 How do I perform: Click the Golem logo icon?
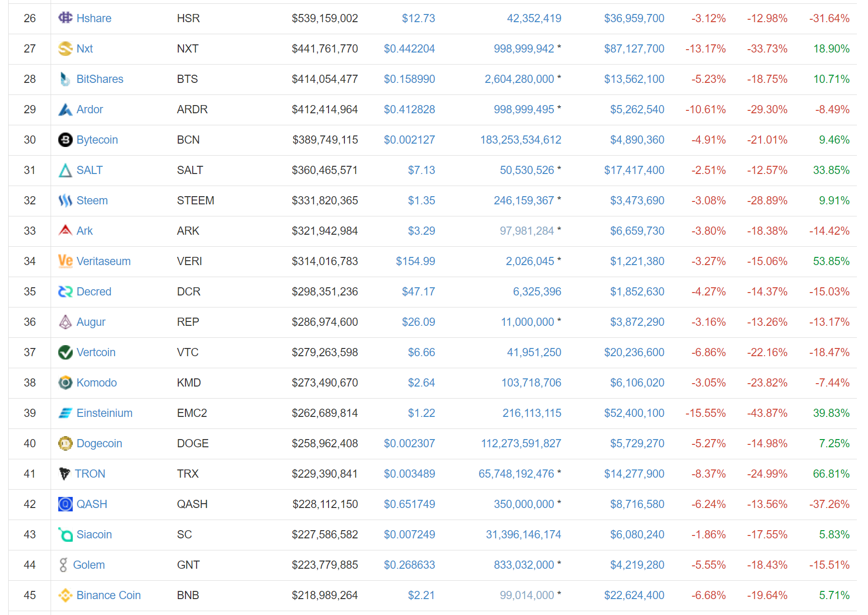pos(63,565)
